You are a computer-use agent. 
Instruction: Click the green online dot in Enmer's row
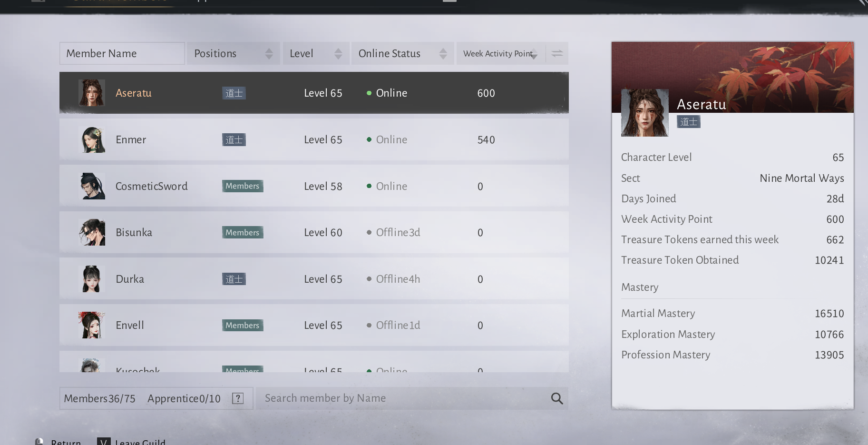click(x=369, y=139)
